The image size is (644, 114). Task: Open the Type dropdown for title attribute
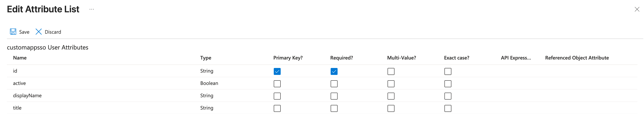coord(207,108)
